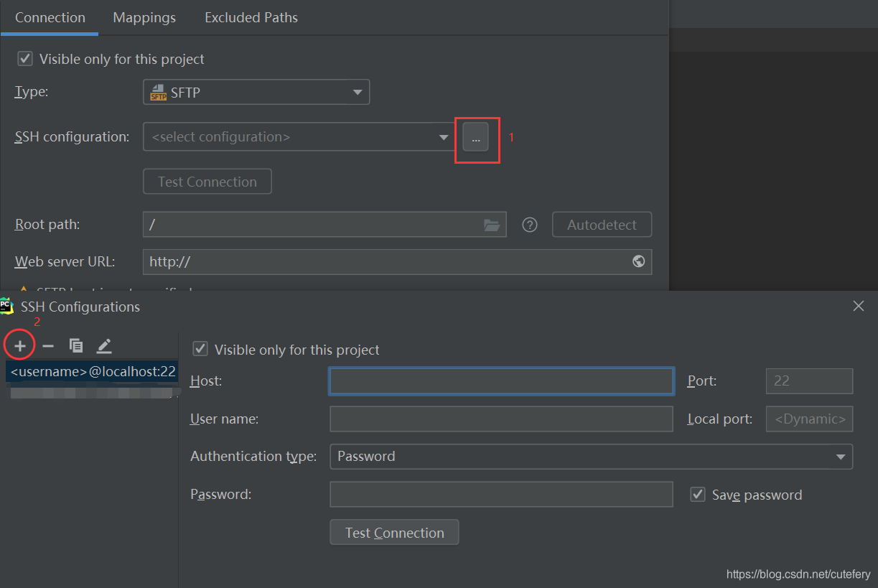Open the Authentication type Password dropdown
This screenshot has height=588, width=878.
(591, 457)
